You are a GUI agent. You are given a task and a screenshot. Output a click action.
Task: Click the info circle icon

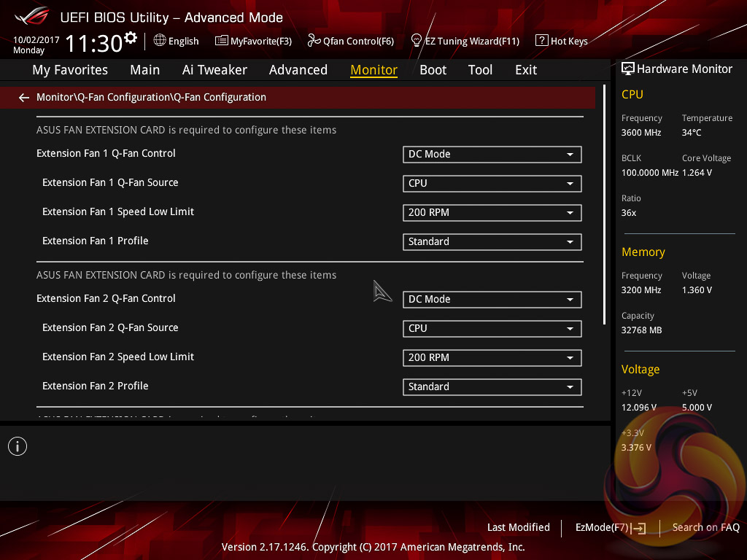pos(18,446)
